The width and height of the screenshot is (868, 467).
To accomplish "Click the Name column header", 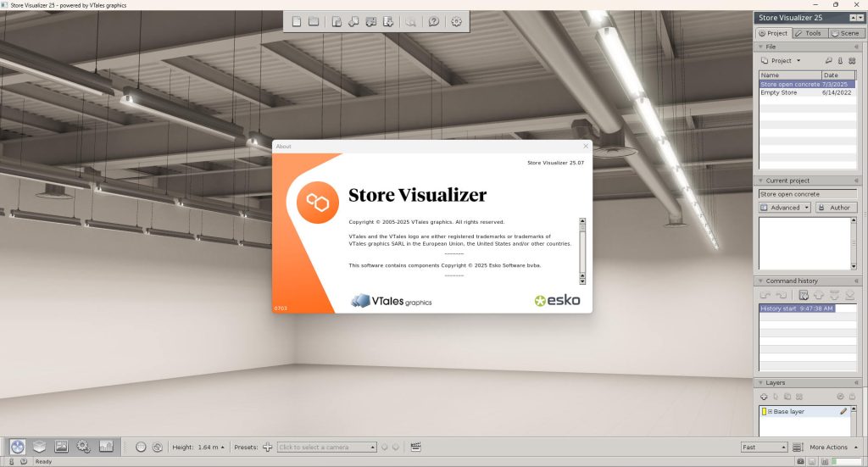I will point(790,75).
